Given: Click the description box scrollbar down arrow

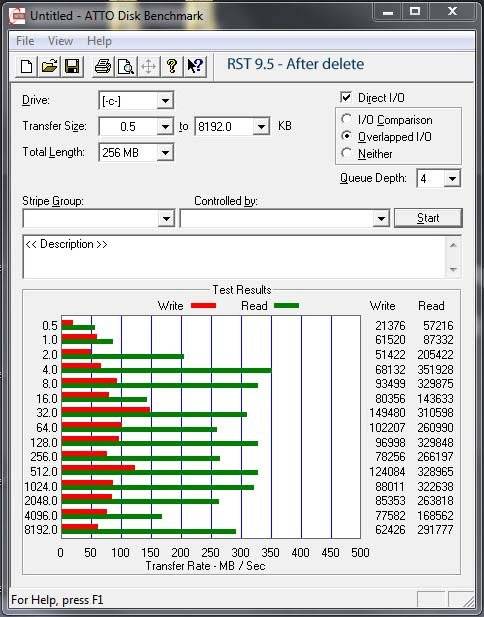Looking at the screenshot, I should pyautogui.click(x=453, y=270).
